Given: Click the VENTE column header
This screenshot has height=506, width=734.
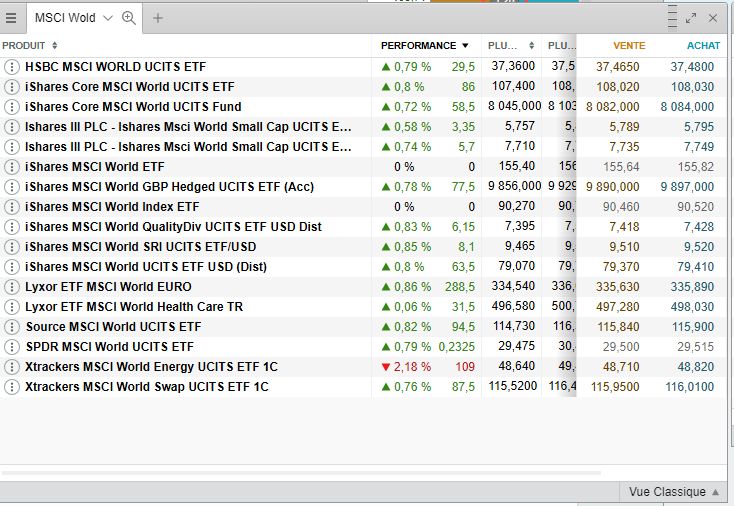Looking at the screenshot, I should pos(629,45).
